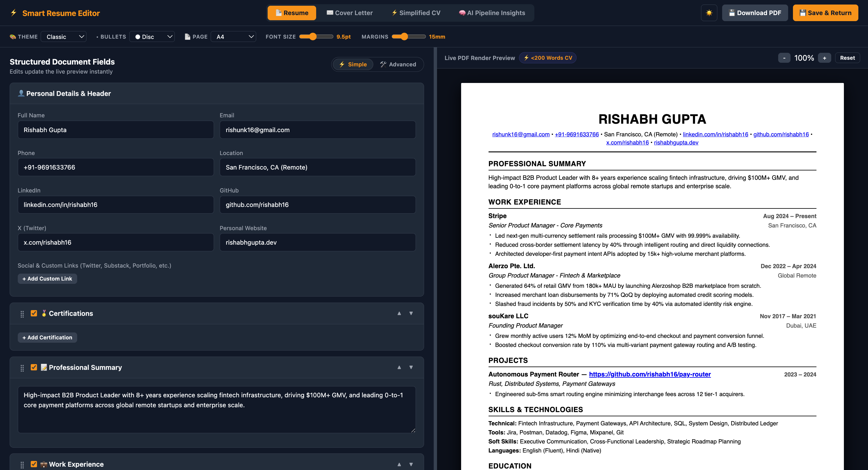Move Professional Summary section up
This screenshot has height=470, width=868.
(399, 367)
